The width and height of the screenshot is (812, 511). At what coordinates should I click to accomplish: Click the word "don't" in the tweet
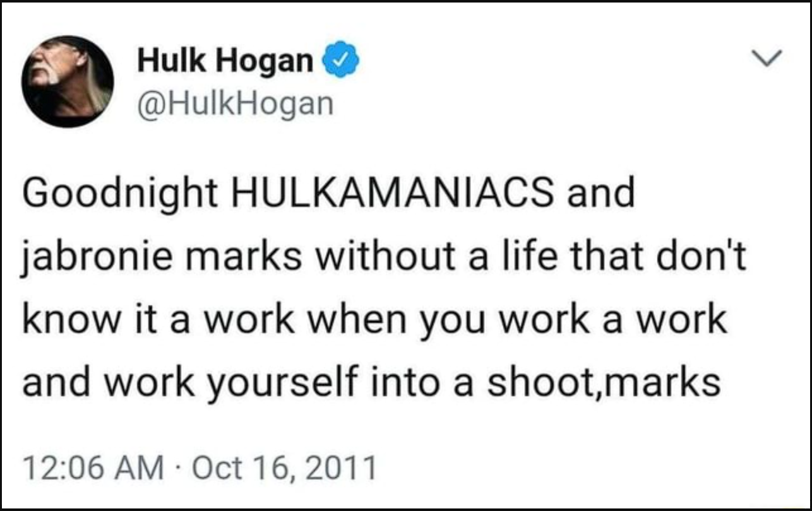click(x=698, y=257)
